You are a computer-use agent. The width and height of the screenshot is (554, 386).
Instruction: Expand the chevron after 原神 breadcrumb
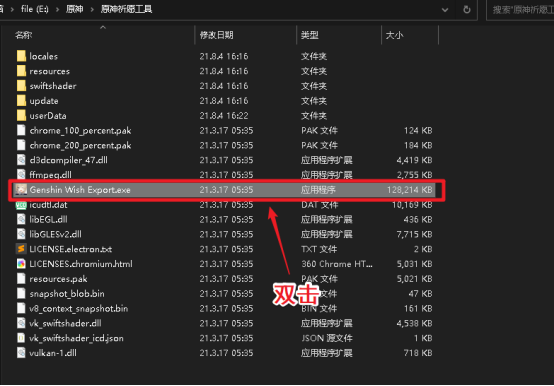coord(92,9)
